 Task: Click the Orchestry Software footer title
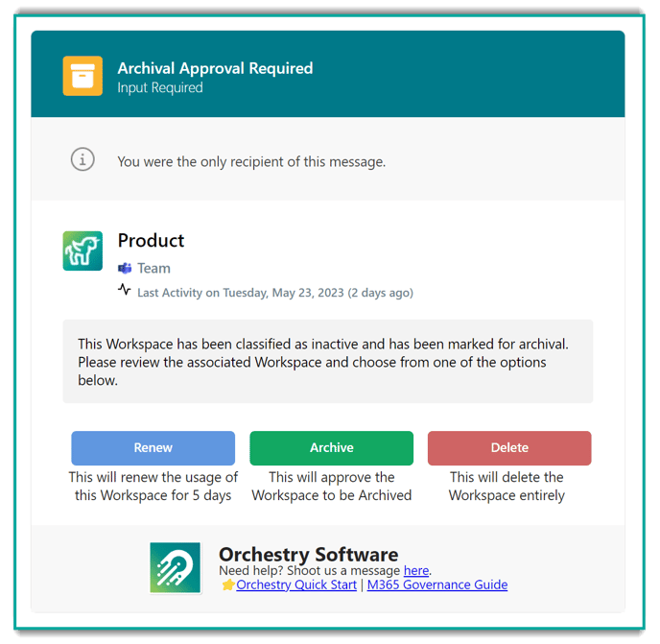coord(309,555)
